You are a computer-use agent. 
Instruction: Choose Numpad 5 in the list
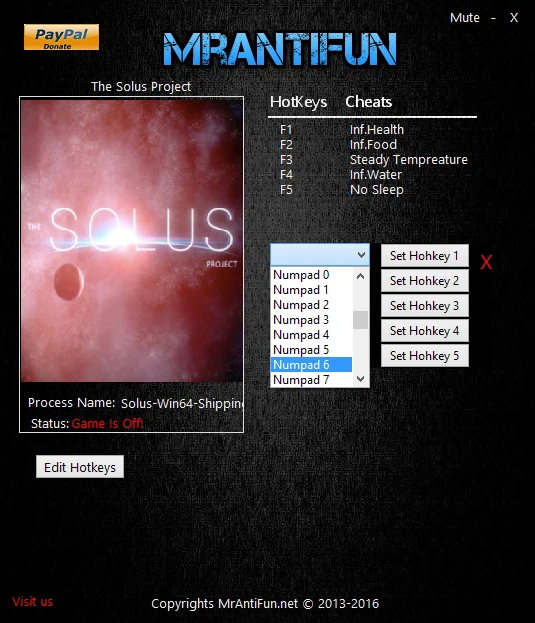click(x=311, y=350)
